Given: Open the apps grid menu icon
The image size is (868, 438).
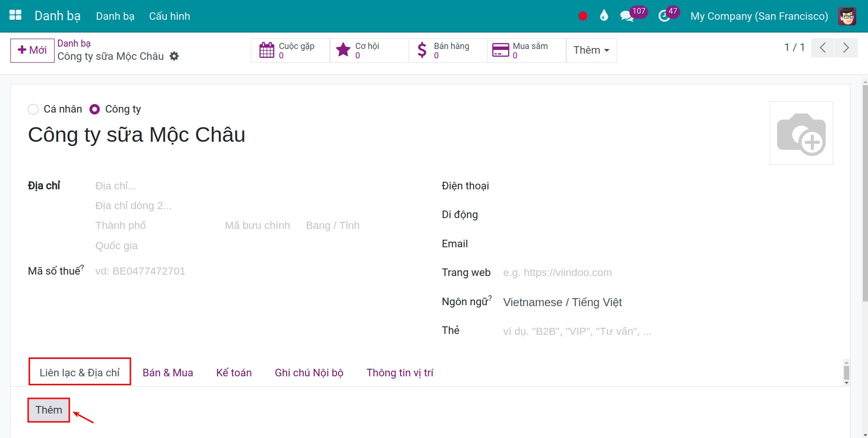Looking at the screenshot, I should [x=16, y=16].
